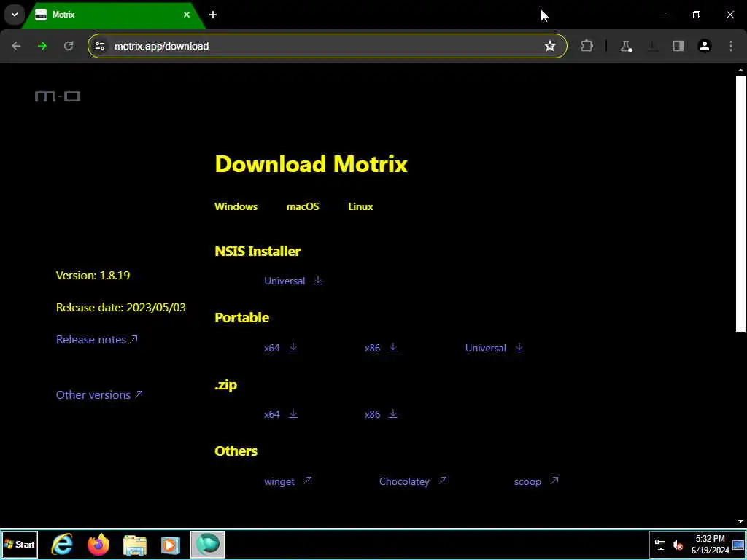Select the Windows platform tab
Screen dimensions: 747x560
[x=236, y=206]
